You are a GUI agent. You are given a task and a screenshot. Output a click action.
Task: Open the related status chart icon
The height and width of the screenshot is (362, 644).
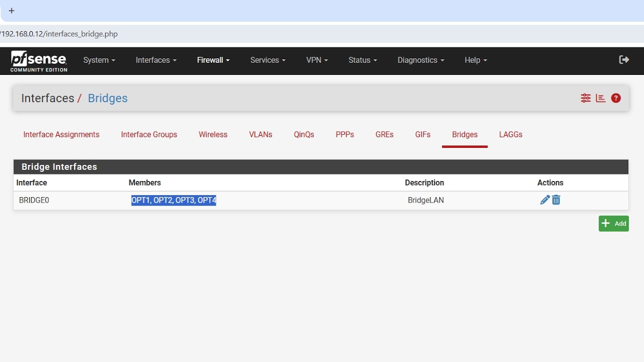[601, 98]
